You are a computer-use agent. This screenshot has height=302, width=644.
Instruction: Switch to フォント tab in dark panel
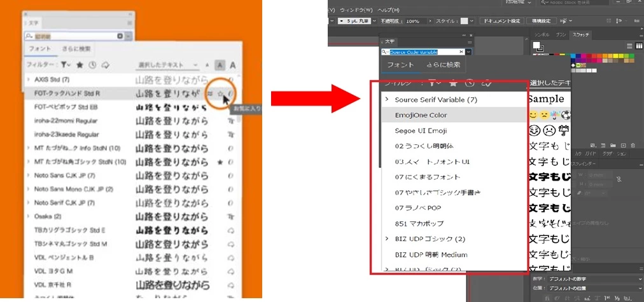400,65
